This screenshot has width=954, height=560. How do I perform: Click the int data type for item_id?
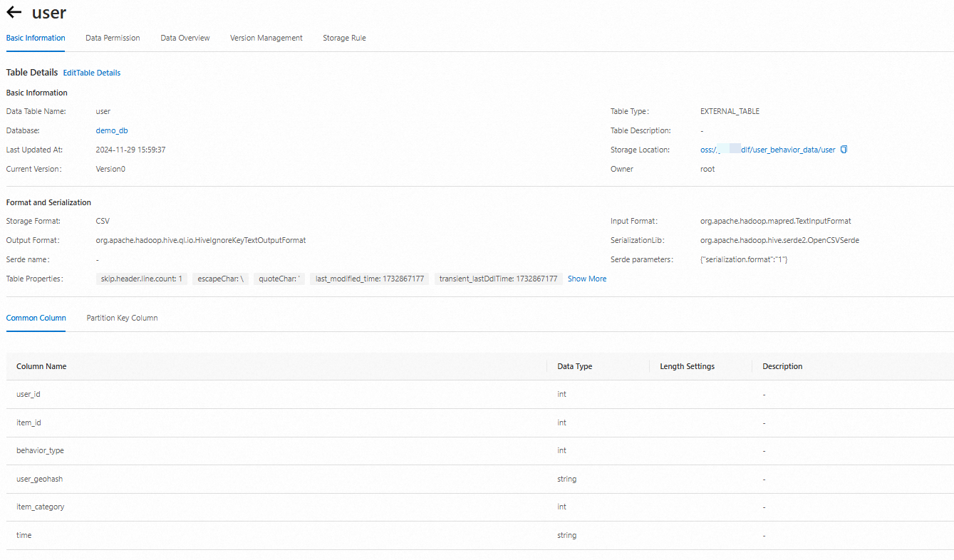[562, 422]
